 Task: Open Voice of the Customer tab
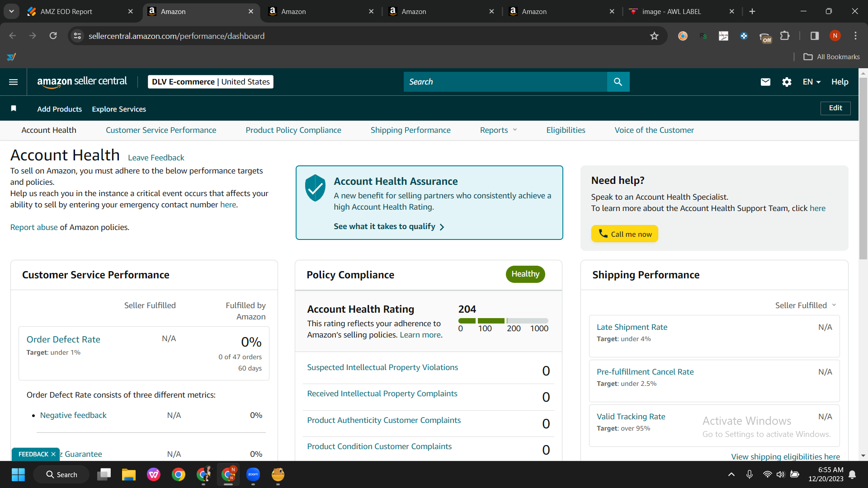tap(654, 130)
